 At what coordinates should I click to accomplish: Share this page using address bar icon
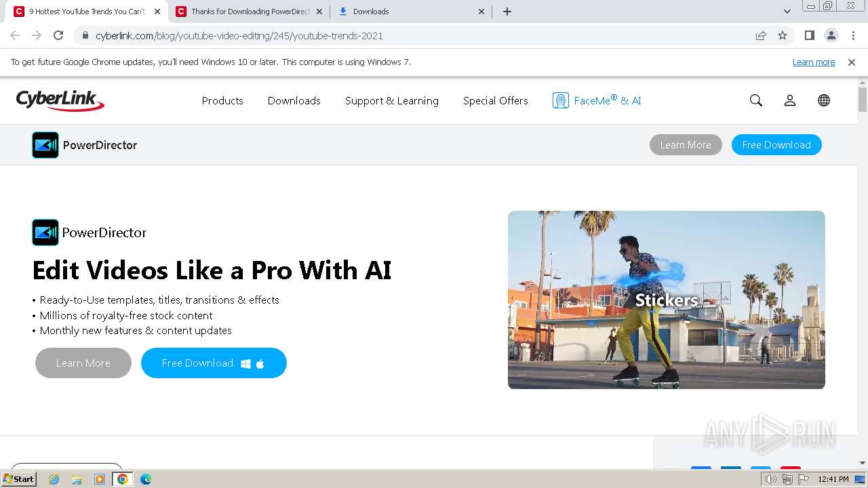761,36
